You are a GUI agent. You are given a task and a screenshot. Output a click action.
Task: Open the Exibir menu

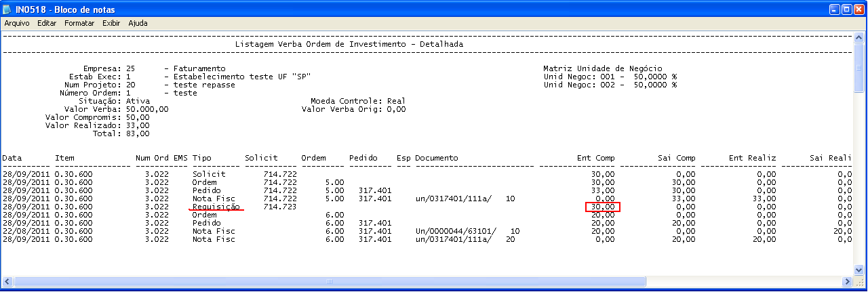pos(111,23)
